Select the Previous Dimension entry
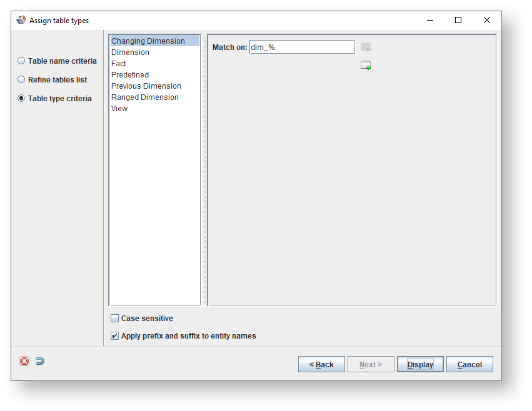 point(146,86)
